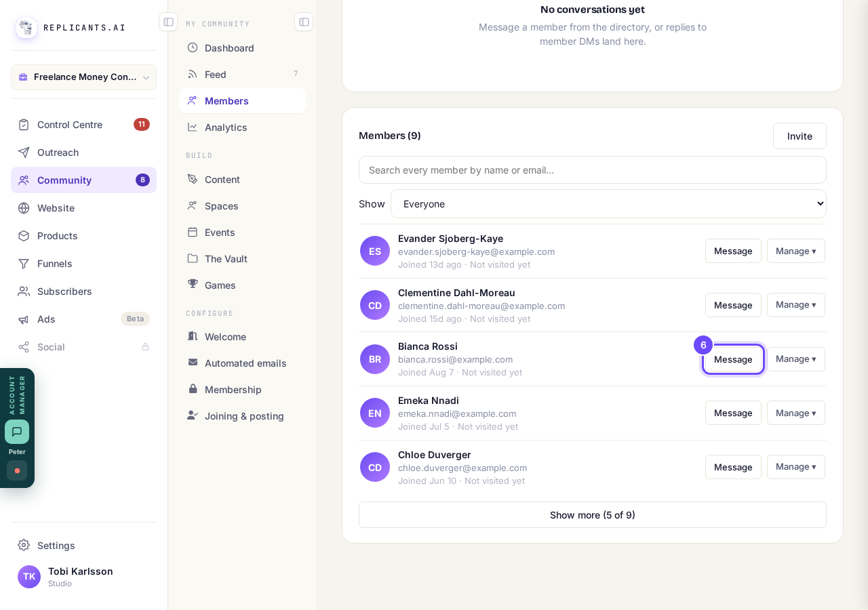Open Settings gear icon
The width and height of the screenshot is (868, 610).
point(24,545)
